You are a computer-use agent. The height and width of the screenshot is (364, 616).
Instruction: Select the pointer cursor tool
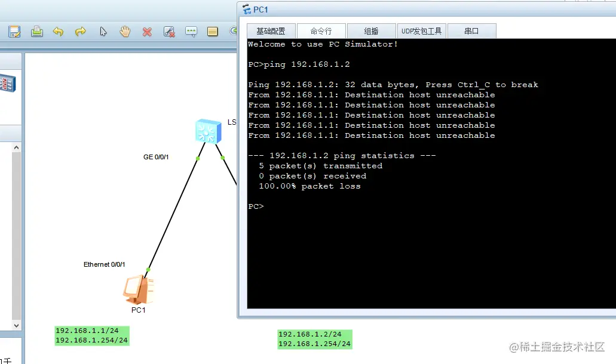(103, 32)
